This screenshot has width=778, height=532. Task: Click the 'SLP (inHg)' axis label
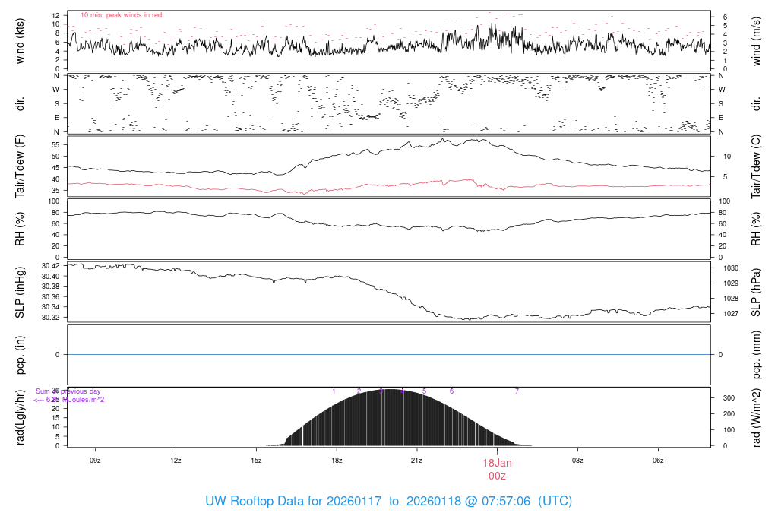coord(20,293)
